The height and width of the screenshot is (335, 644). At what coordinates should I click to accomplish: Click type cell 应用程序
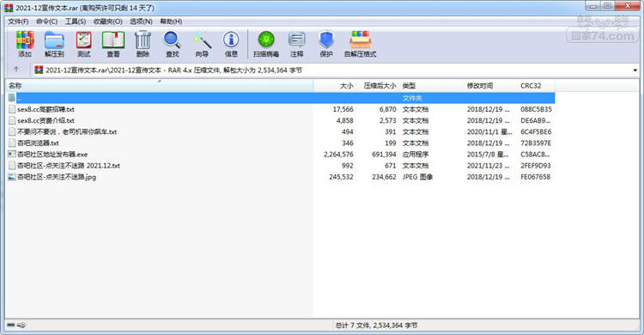point(416,154)
